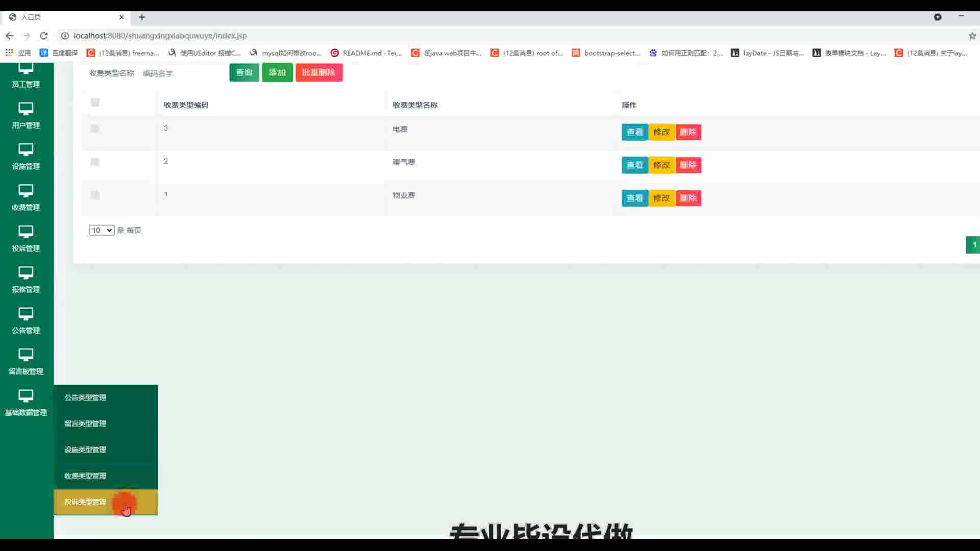Open 报修管理 sidebar monitor icon
980x551 pixels.
(x=26, y=273)
